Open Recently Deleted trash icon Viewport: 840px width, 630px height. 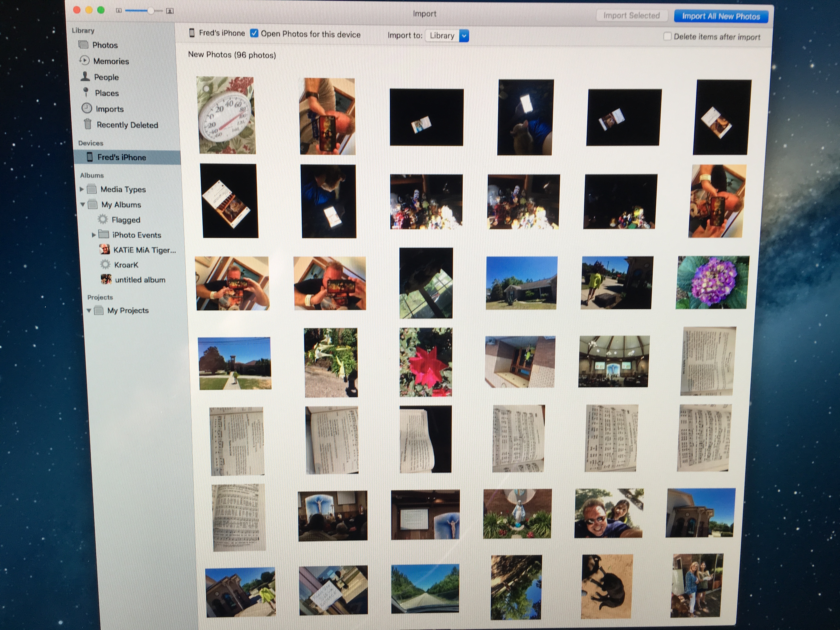click(x=88, y=124)
